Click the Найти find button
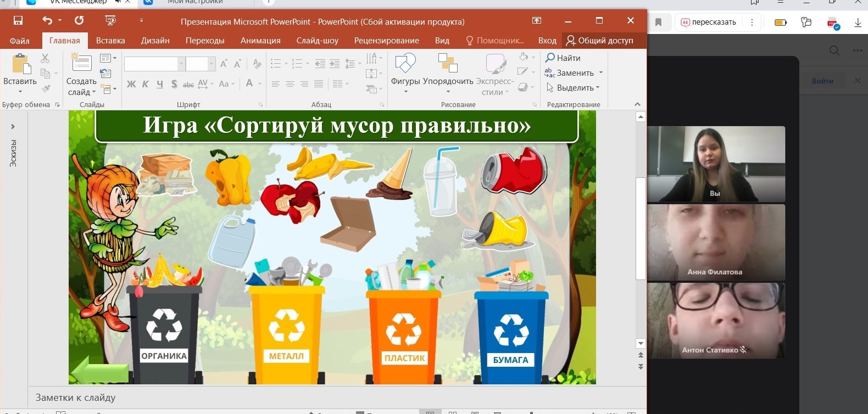Screen dimensions: 868x414 pyautogui.click(x=563, y=58)
